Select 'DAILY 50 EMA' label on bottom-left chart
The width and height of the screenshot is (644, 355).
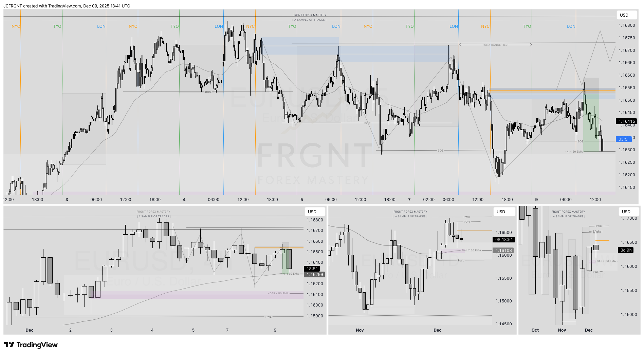pyautogui.click(x=279, y=293)
